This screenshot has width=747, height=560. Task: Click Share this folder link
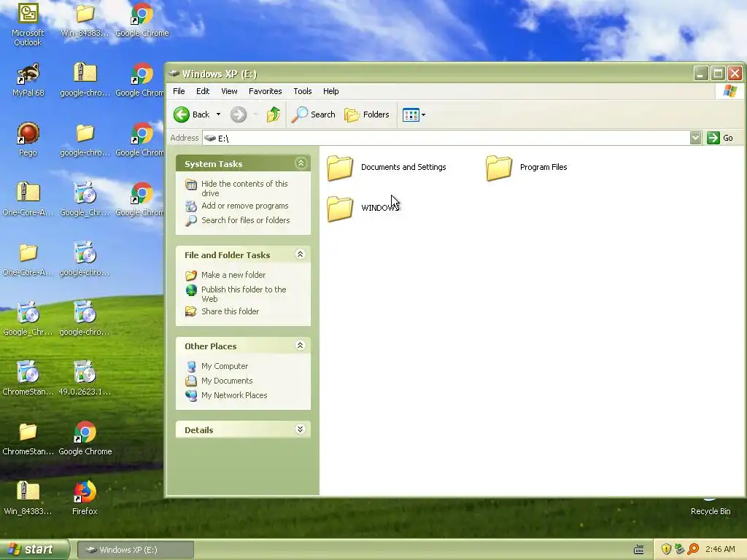pyautogui.click(x=230, y=311)
